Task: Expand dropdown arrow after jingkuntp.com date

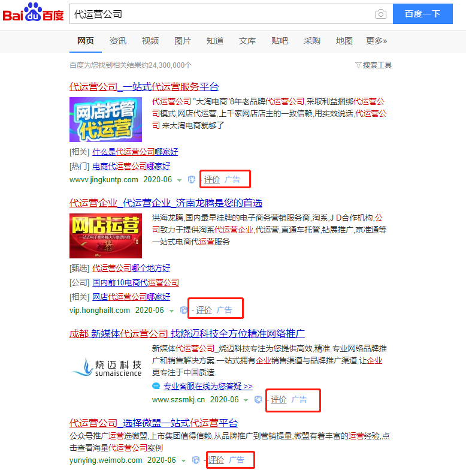Action: (179, 180)
